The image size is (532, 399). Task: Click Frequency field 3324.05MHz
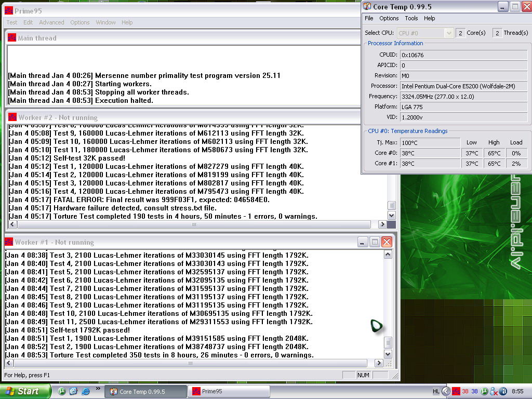pos(463,97)
